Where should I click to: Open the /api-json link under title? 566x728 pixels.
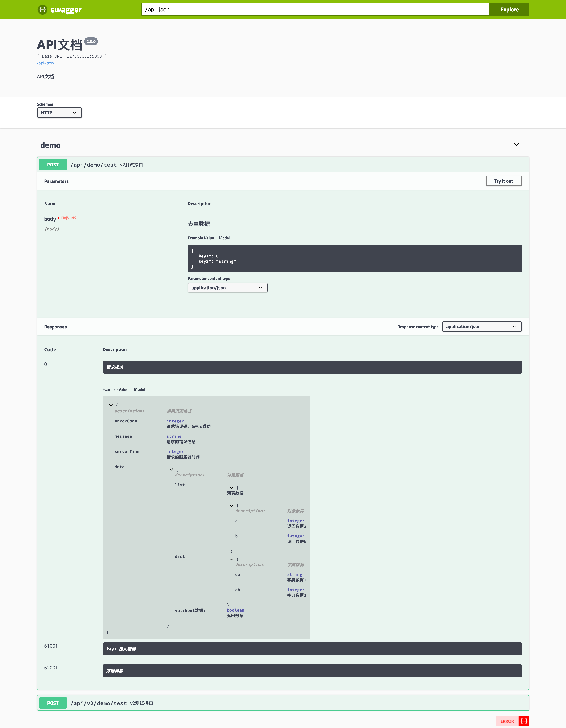click(x=45, y=63)
